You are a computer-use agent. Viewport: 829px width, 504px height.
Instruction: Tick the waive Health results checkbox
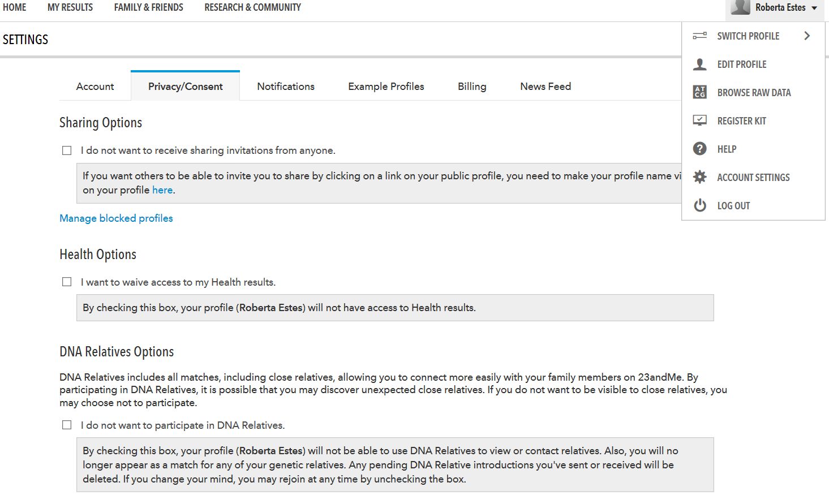coord(67,282)
